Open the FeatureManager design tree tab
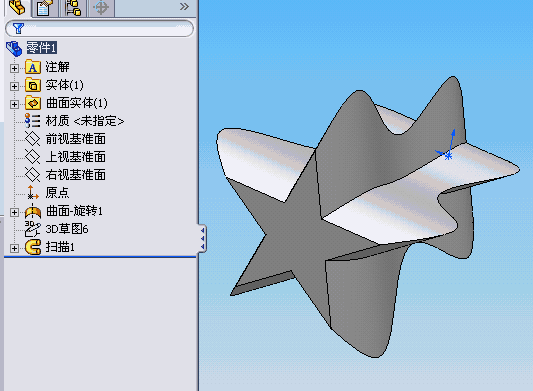Screen dimensions: 533x391 tap(17, 7)
